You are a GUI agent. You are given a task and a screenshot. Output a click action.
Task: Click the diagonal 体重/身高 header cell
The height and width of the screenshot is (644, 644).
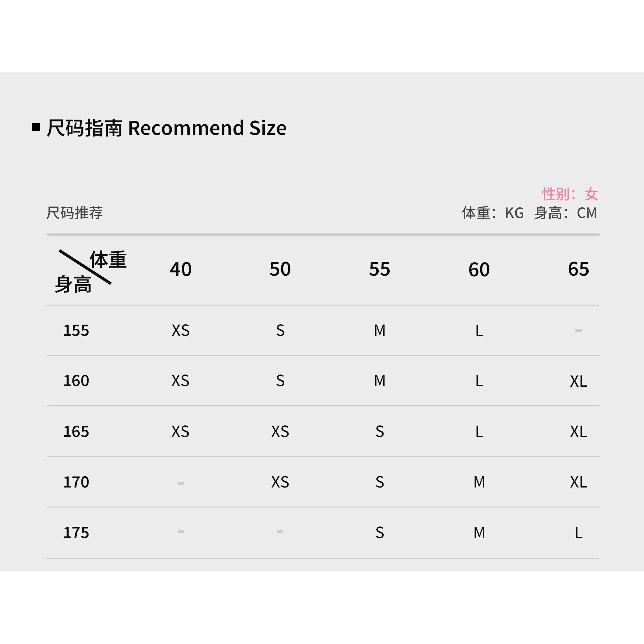tap(90, 271)
